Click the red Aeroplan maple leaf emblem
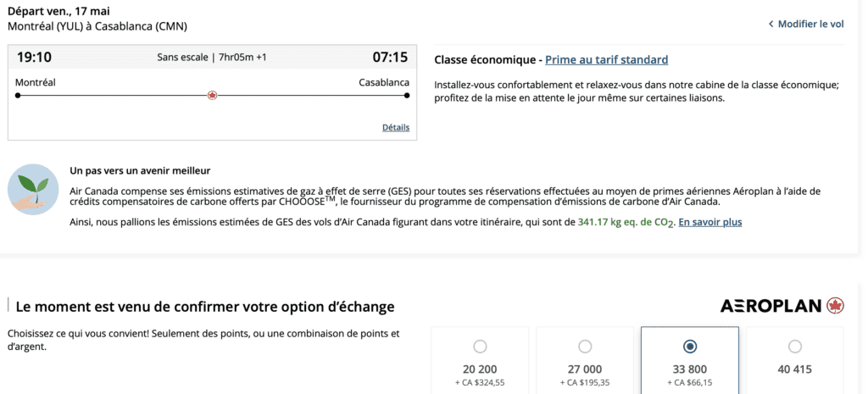Image resolution: width=868 pixels, height=394 pixels. coord(835,306)
